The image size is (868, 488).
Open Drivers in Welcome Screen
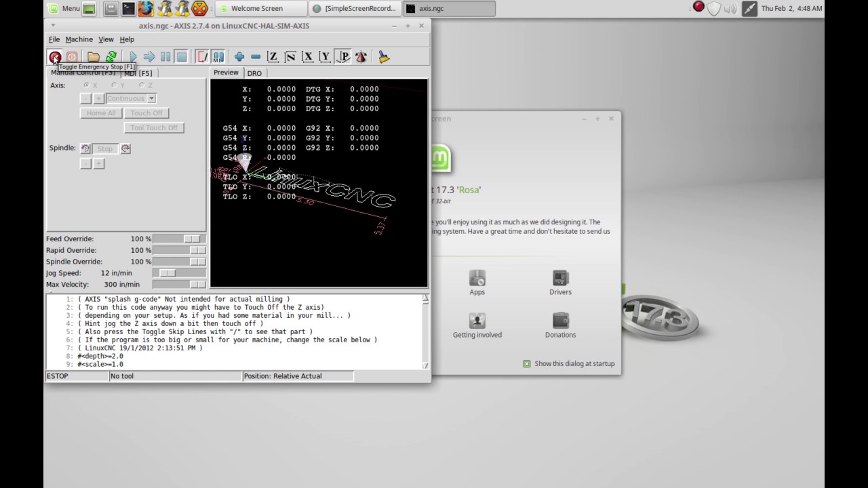(561, 283)
